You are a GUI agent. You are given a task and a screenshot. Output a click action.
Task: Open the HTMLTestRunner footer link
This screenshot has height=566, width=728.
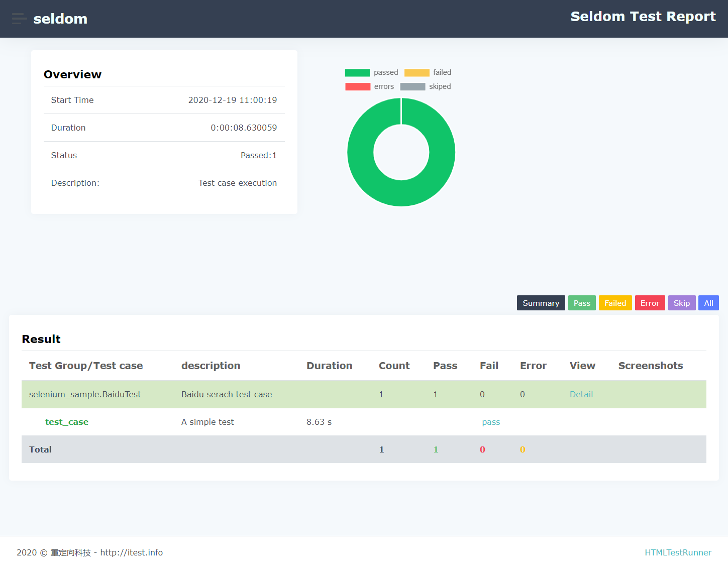(x=678, y=552)
